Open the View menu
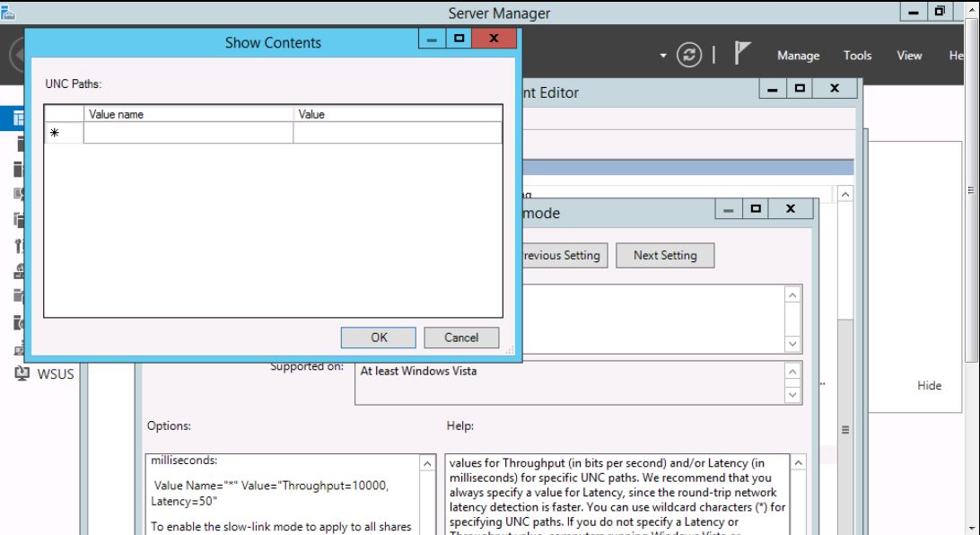Image resolution: width=980 pixels, height=535 pixels. point(909,56)
